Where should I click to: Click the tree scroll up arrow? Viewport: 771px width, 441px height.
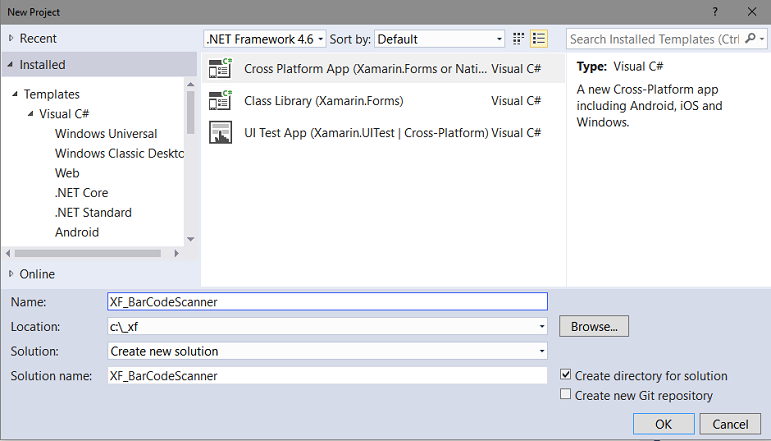191,85
